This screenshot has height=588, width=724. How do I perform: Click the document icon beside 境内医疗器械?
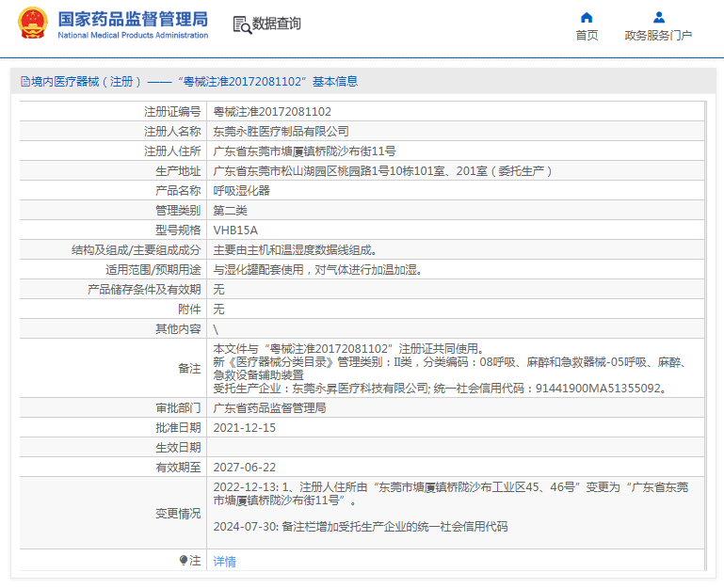[x=25, y=82]
